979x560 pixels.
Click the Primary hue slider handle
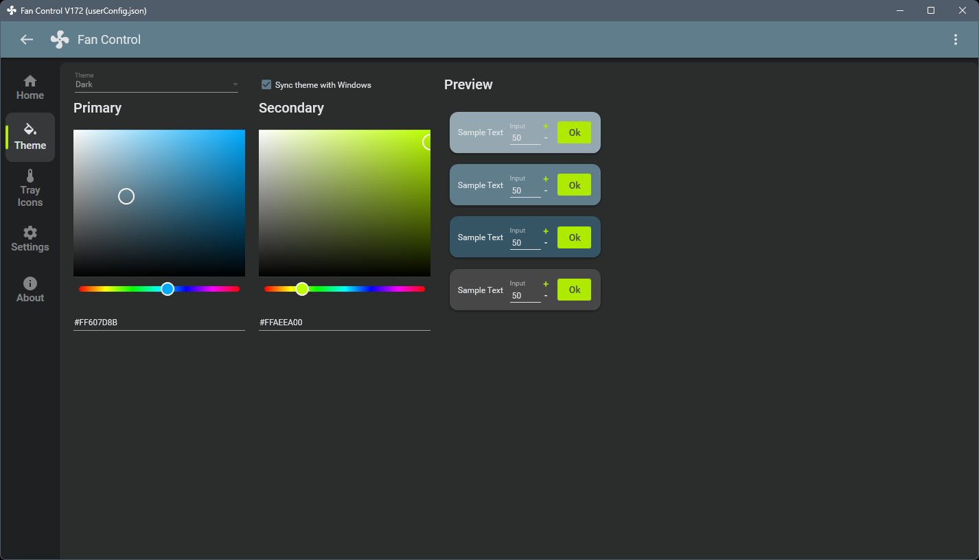168,289
